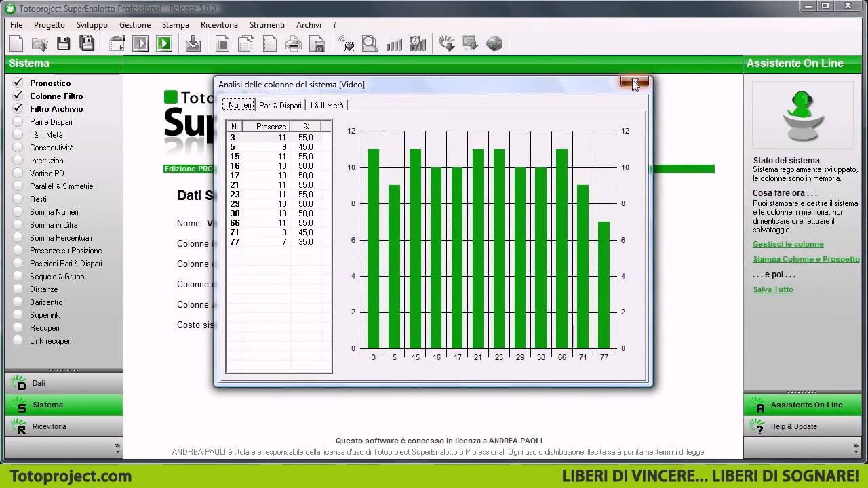Open the Stampa menu
This screenshot has height=488, width=868.
(x=176, y=25)
